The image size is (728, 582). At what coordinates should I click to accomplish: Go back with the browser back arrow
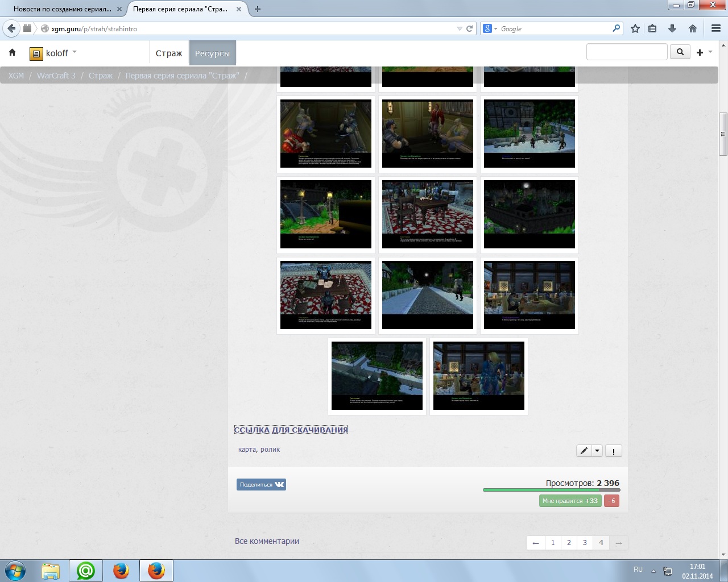[11, 28]
